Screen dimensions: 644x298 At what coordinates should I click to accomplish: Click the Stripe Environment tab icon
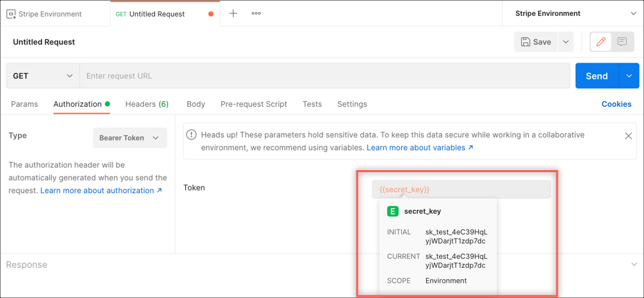tap(11, 14)
